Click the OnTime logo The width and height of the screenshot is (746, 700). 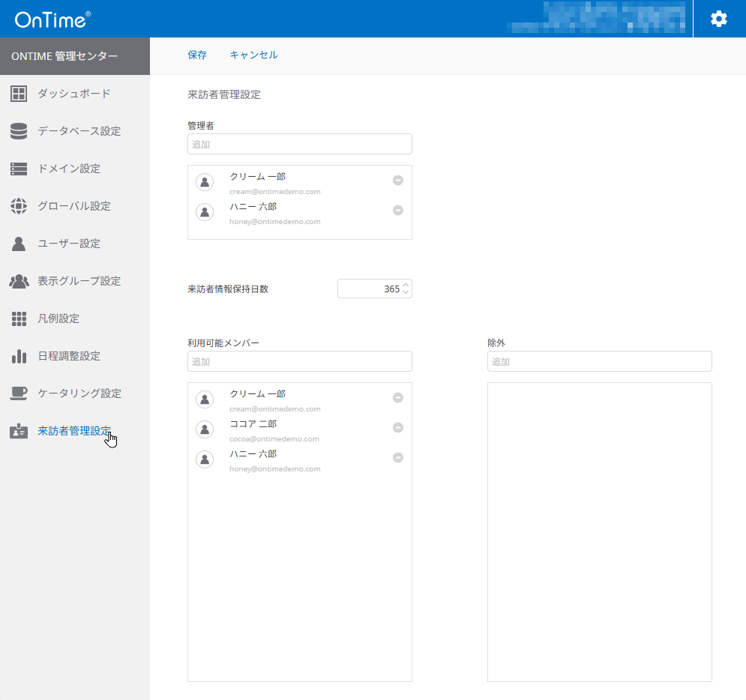coord(52,20)
